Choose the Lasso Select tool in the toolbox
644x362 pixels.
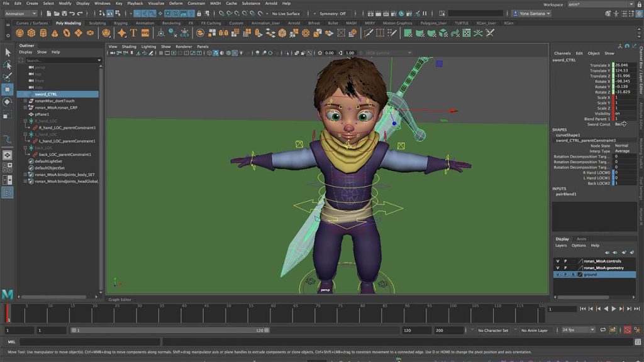(x=8, y=65)
